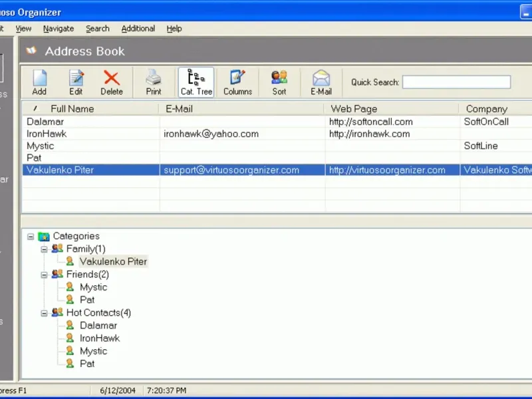Select the Mystic contact row
532x399 pixels.
(277, 146)
